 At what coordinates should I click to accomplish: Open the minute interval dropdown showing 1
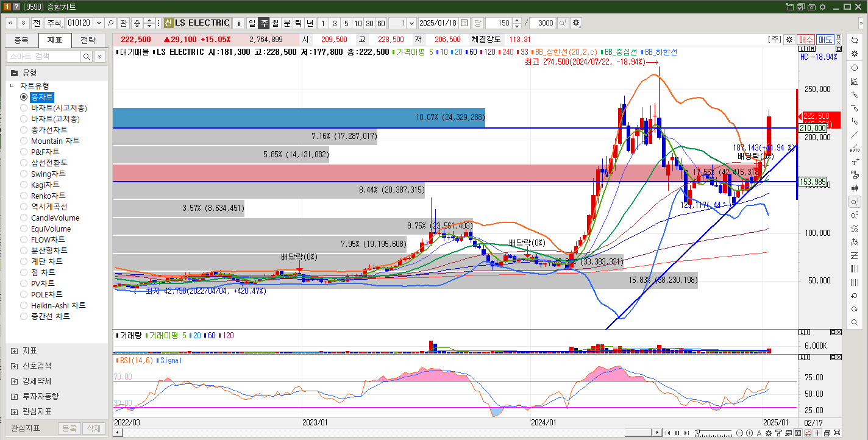click(x=411, y=23)
